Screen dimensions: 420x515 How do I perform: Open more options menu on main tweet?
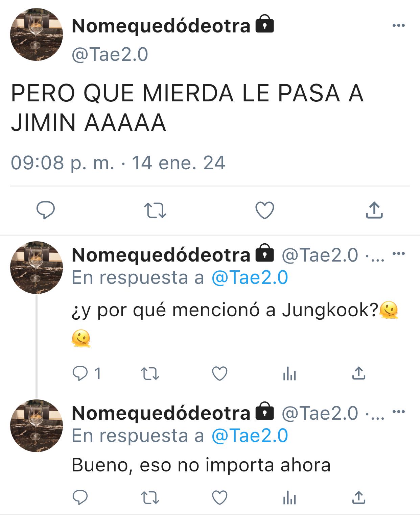pyautogui.click(x=398, y=25)
